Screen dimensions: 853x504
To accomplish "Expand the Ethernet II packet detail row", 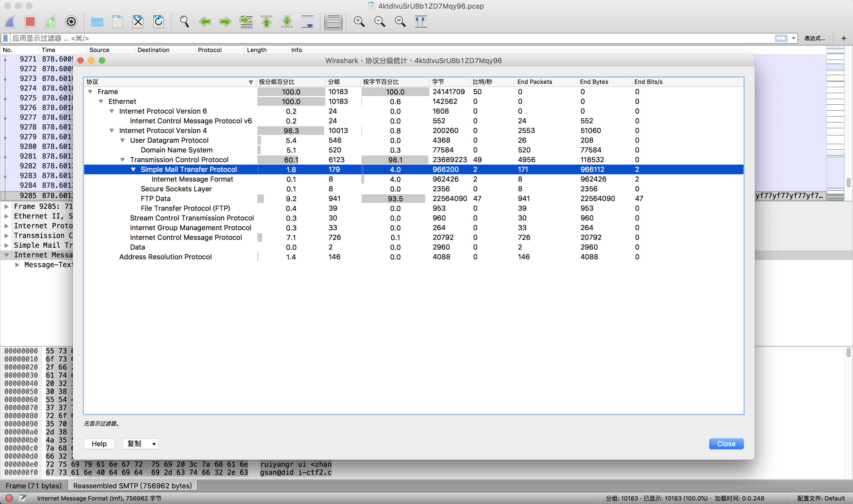I will [x=6, y=216].
